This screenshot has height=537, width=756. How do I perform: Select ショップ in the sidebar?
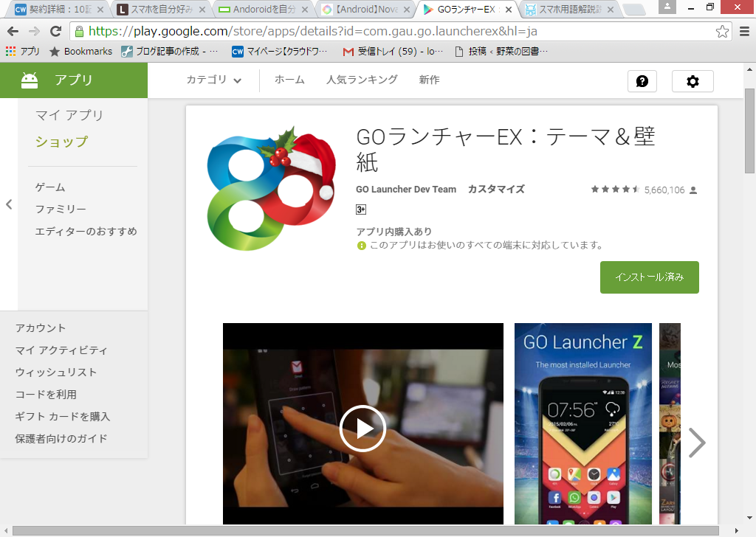point(62,142)
